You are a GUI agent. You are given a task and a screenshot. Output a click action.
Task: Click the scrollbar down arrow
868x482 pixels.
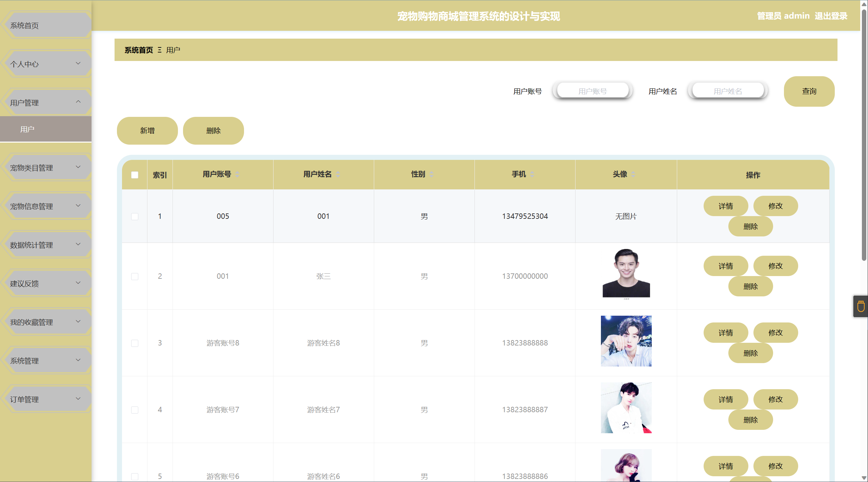click(x=864, y=478)
